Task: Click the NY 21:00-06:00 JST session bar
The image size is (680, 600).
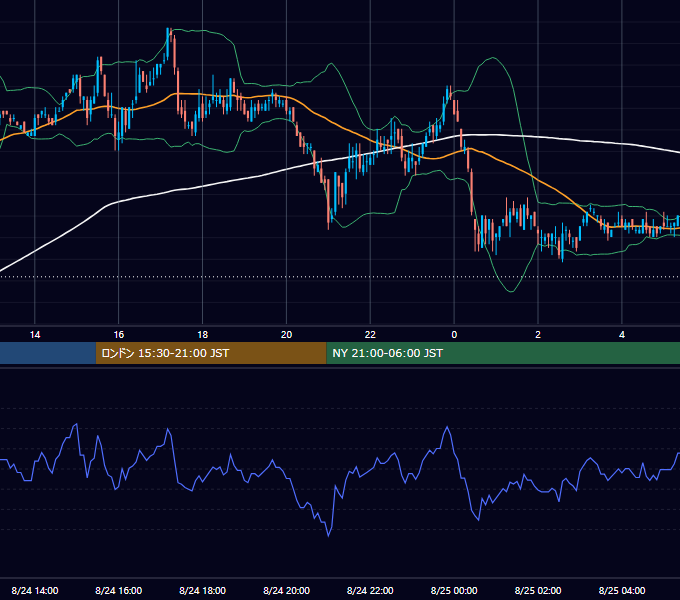Action: (503, 353)
